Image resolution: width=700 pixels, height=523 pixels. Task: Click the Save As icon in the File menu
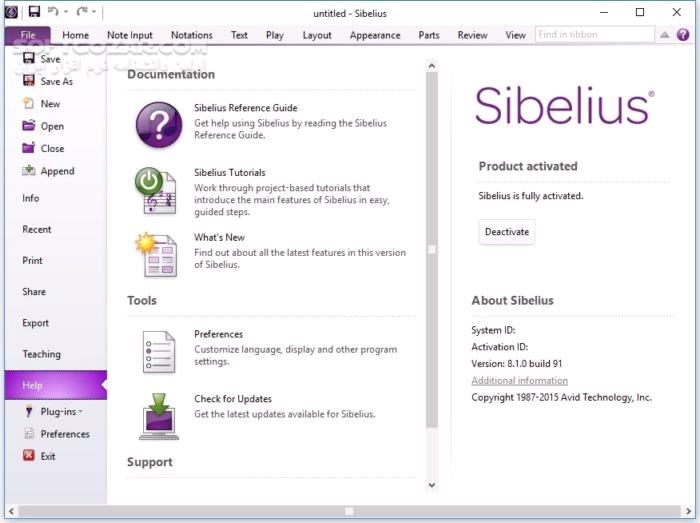(29, 80)
